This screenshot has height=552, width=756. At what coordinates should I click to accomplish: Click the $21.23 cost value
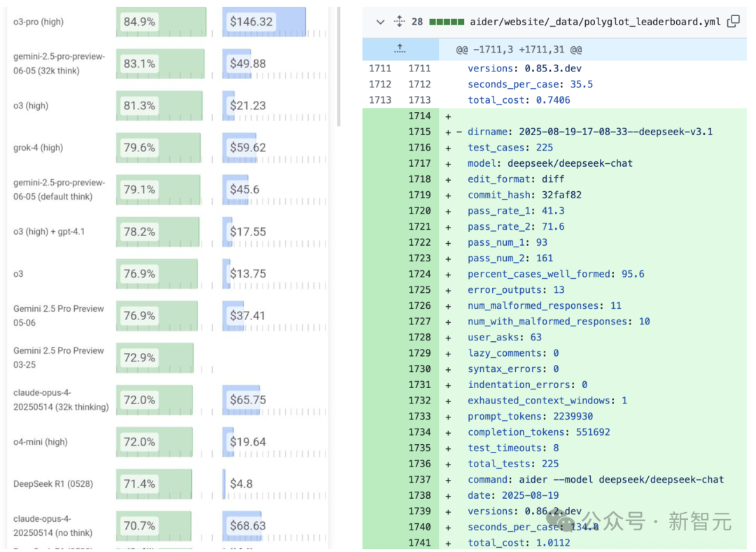pyautogui.click(x=248, y=106)
